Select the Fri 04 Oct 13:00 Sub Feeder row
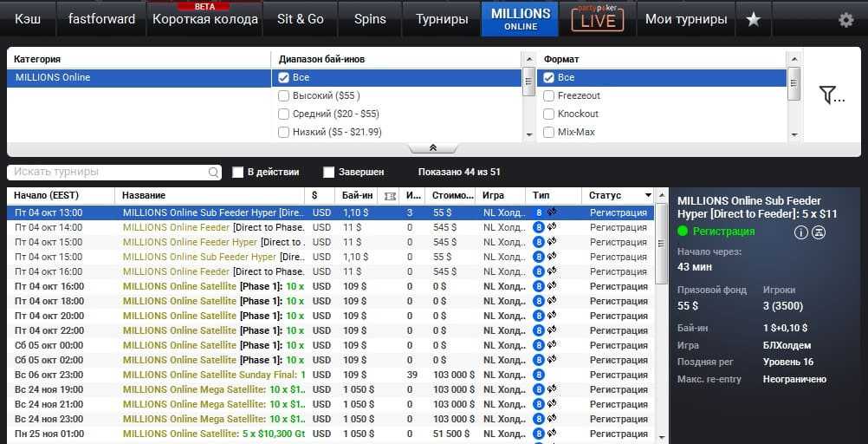 331,212
